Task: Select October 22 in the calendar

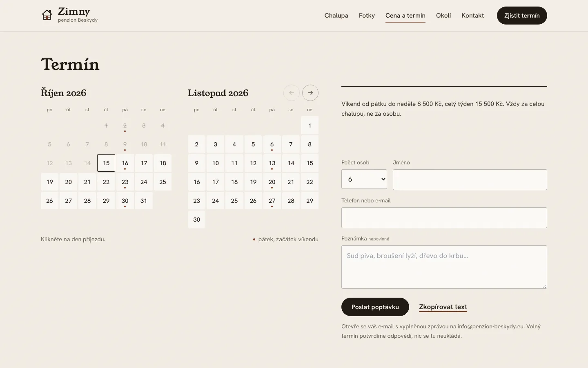Action: point(106,182)
